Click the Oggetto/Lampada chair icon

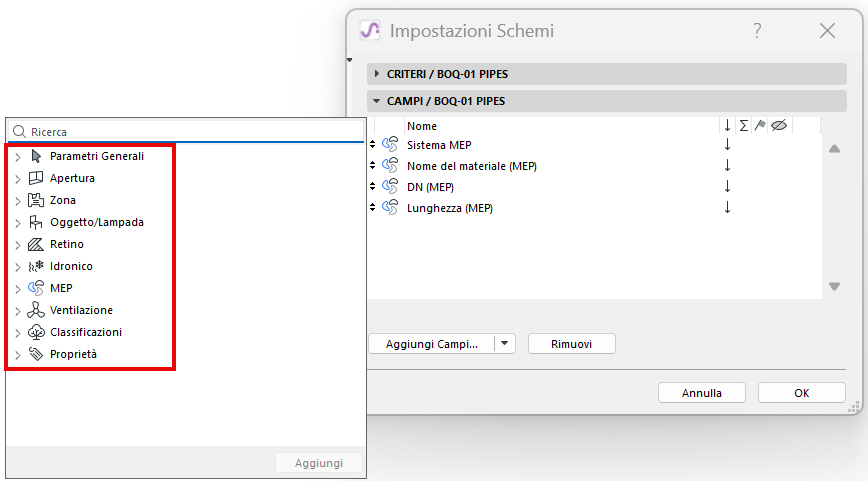(36, 222)
